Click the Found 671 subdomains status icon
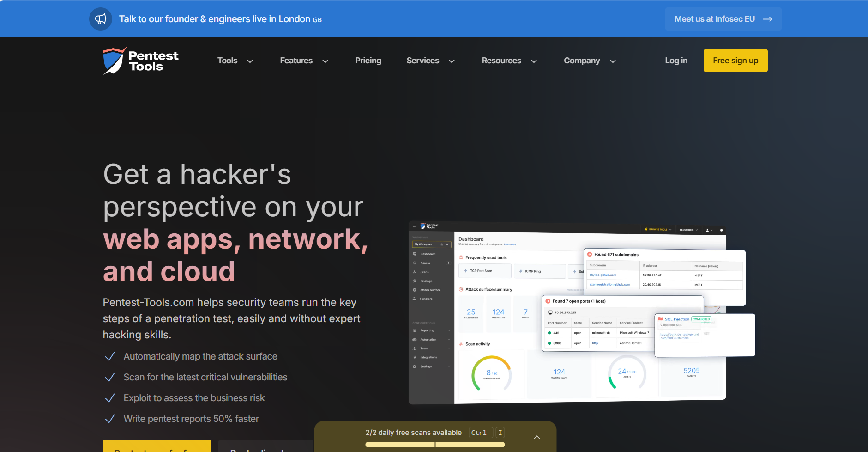 [x=590, y=254]
